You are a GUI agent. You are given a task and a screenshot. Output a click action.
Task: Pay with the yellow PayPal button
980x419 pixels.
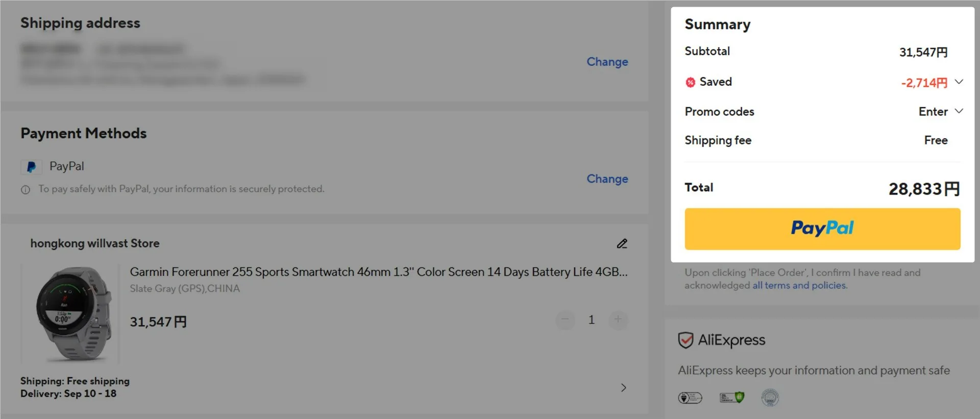(x=822, y=229)
